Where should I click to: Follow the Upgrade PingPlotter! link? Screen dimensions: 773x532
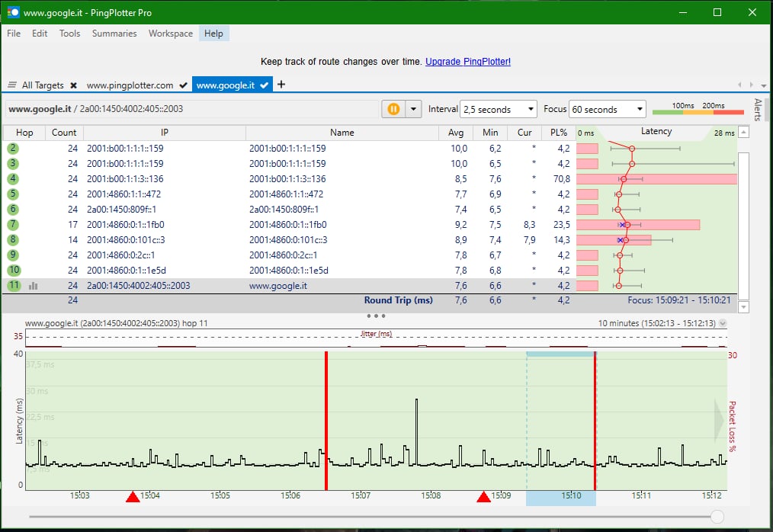468,62
